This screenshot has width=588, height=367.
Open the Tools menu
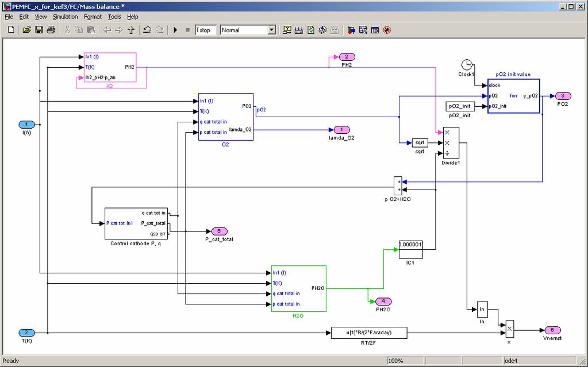114,17
